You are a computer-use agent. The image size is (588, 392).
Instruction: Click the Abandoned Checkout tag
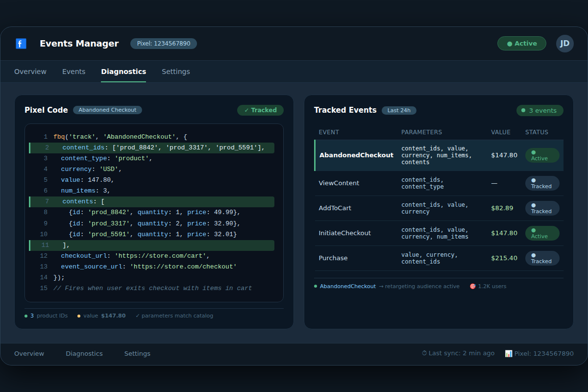[107, 110]
